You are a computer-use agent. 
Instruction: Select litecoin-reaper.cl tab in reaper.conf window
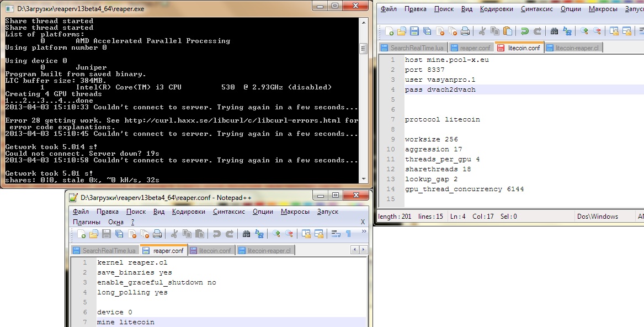point(265,250)
